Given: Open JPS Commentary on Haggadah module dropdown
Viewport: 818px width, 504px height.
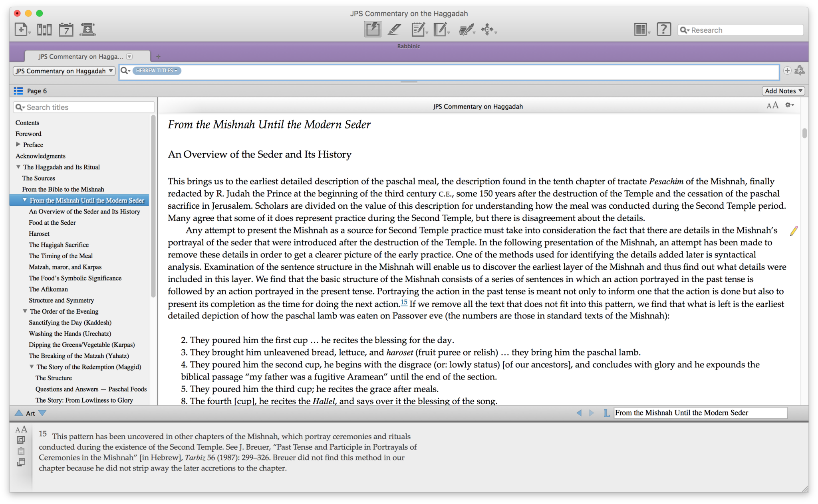Looking at the screenshot, I should (64, 71).
